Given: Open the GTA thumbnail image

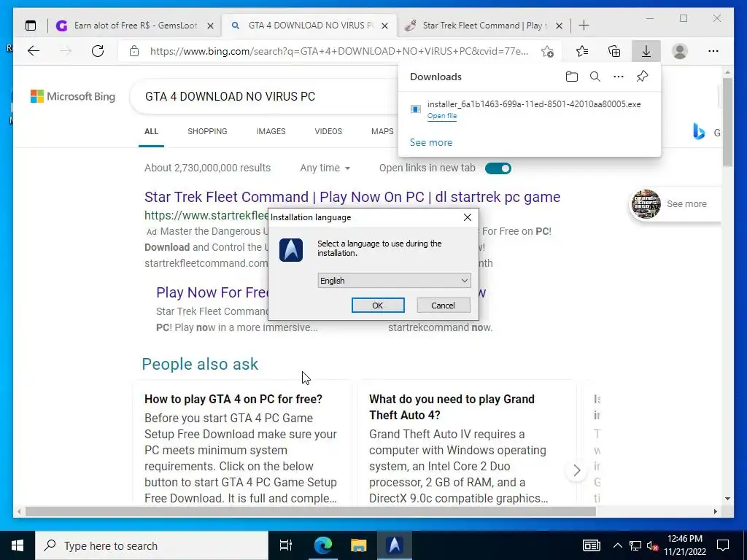Looking at the screenshot, I should [x=646, y=204].
